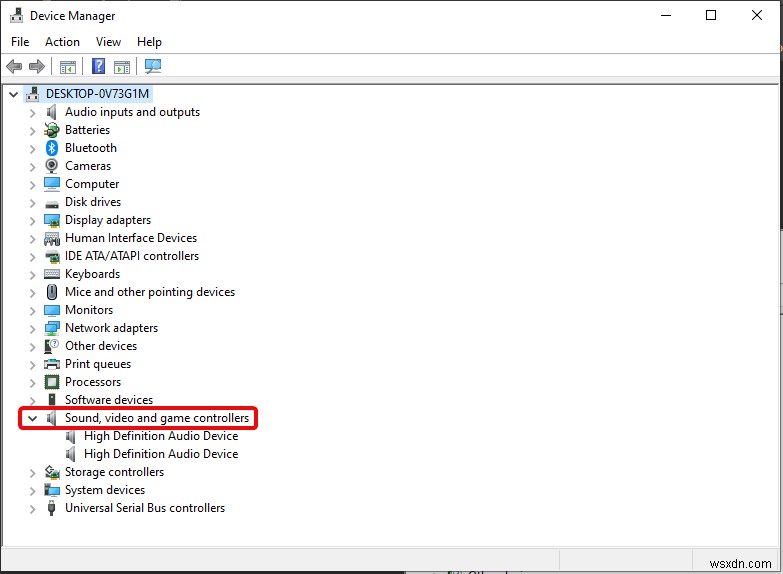Expand the Processors category
The image size is (783, 574).
pyautogui.click(x=32, y=383)
